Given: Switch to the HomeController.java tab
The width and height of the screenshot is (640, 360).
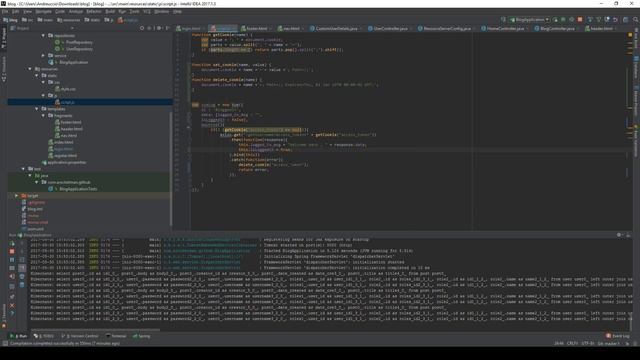Looking at the screenshot, I should [x=504, y=29].
